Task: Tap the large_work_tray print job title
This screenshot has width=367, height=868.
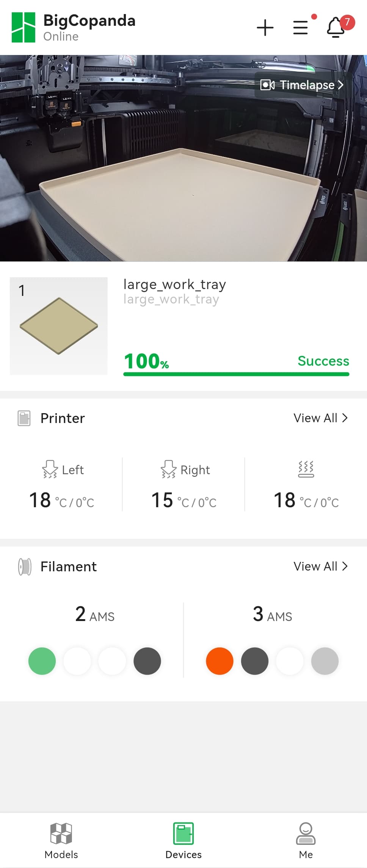Action: (174, 284)
